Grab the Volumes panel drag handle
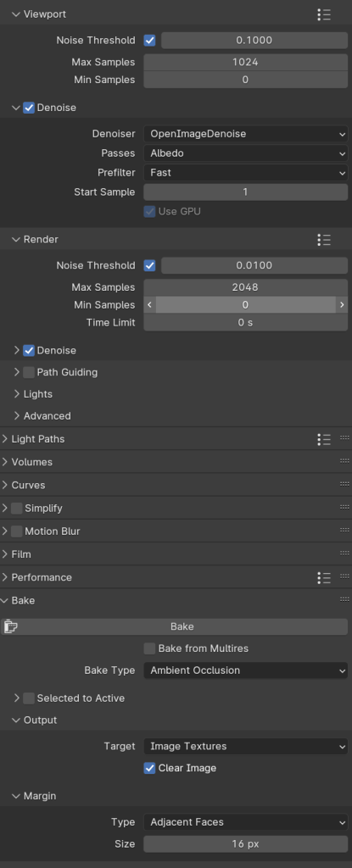 [x=344, y=461]
